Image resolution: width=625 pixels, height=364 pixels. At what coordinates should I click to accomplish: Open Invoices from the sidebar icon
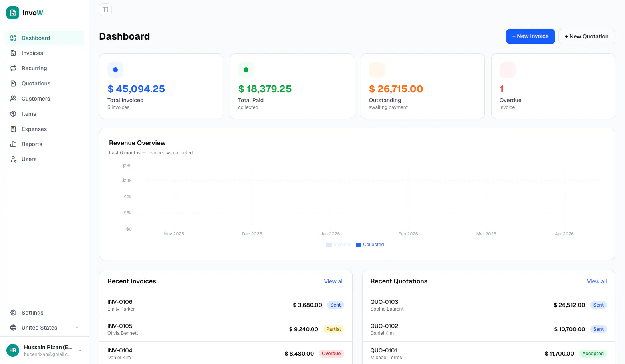pyautogui.click(x=13, y=53)
